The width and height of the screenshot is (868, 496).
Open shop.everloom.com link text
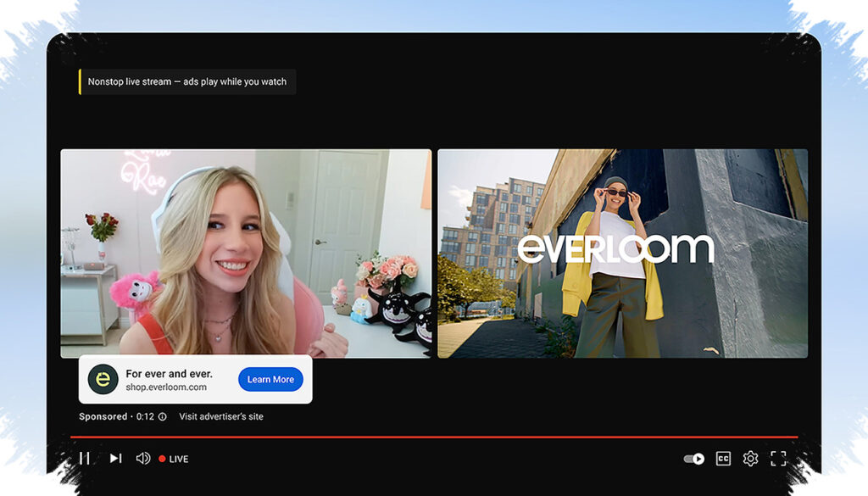tap(166, 387)
